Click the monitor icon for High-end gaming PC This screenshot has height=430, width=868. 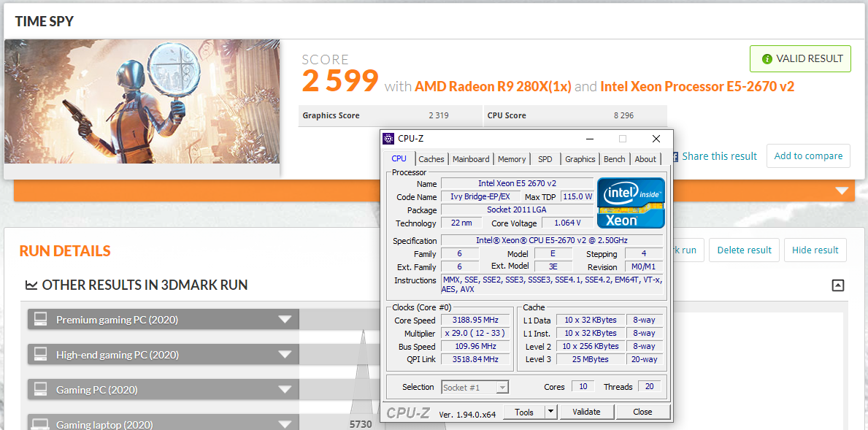[41, 355]
